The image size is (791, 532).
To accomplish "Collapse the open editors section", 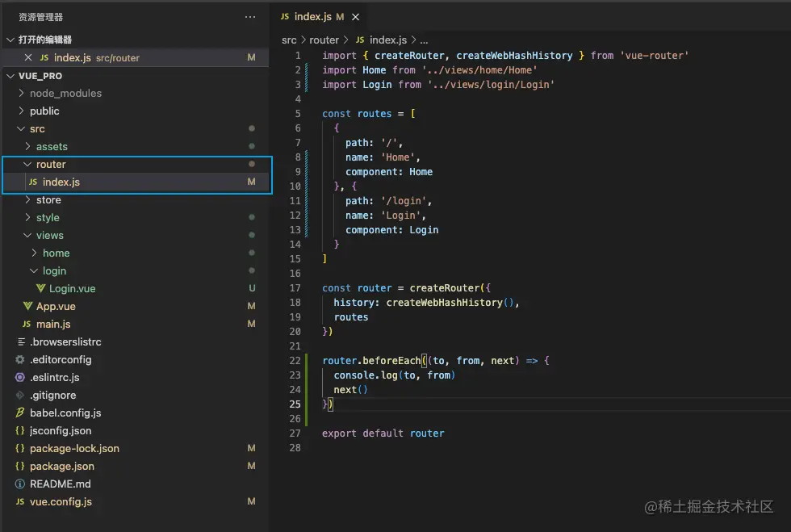I will coord(10,40).
